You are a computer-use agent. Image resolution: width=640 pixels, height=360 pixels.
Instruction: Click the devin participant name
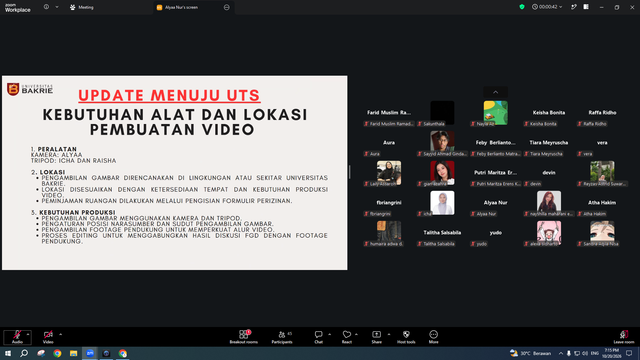coord(549,172)
